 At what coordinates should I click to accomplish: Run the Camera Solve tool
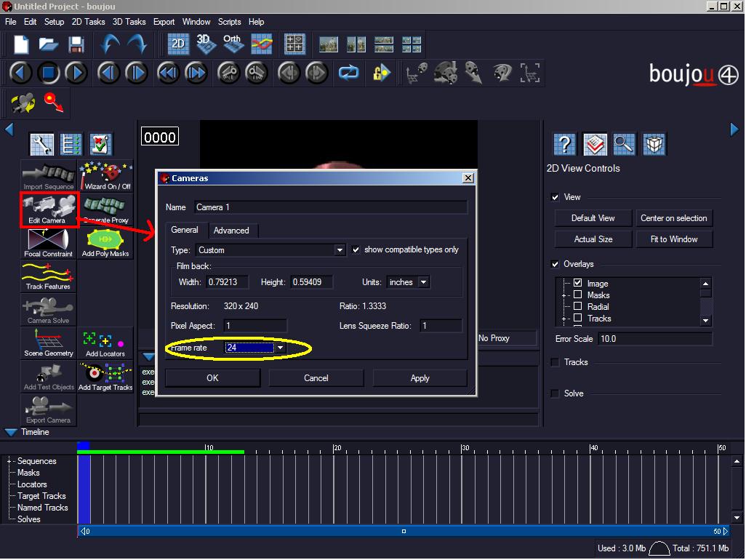49,311
